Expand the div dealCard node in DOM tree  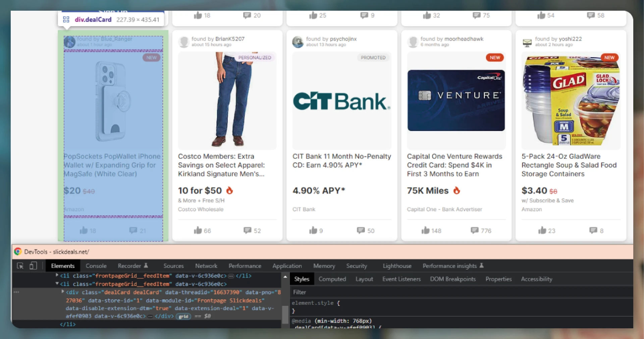[x=63, y=292]
